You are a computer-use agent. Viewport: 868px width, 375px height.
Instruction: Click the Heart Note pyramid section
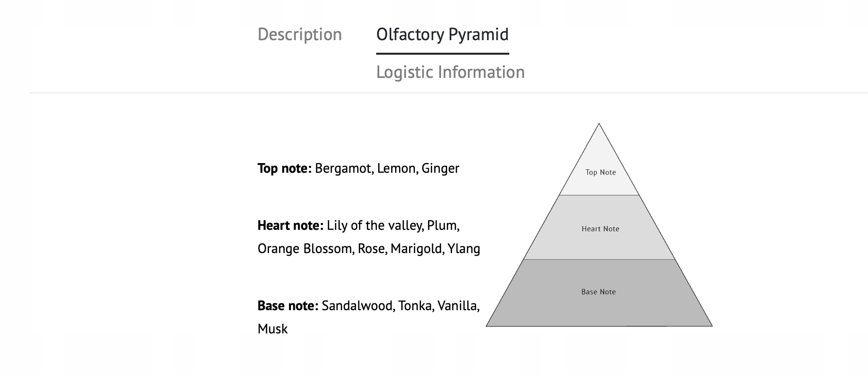click(x=600, y=228)
